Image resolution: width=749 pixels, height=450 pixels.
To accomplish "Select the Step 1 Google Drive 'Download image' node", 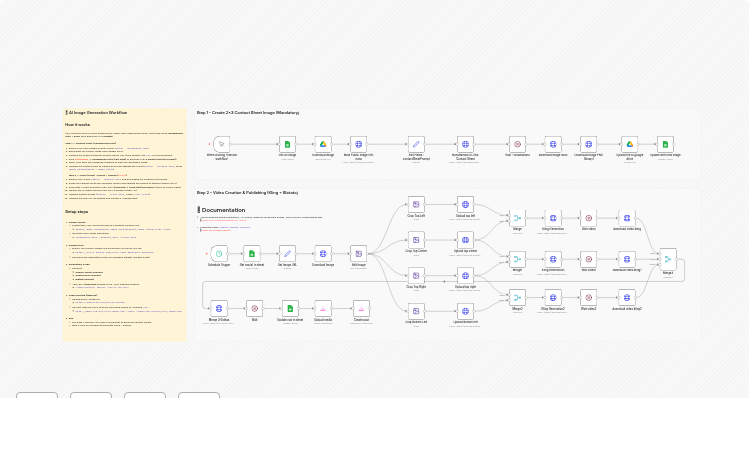I will [x=323, y=144].
